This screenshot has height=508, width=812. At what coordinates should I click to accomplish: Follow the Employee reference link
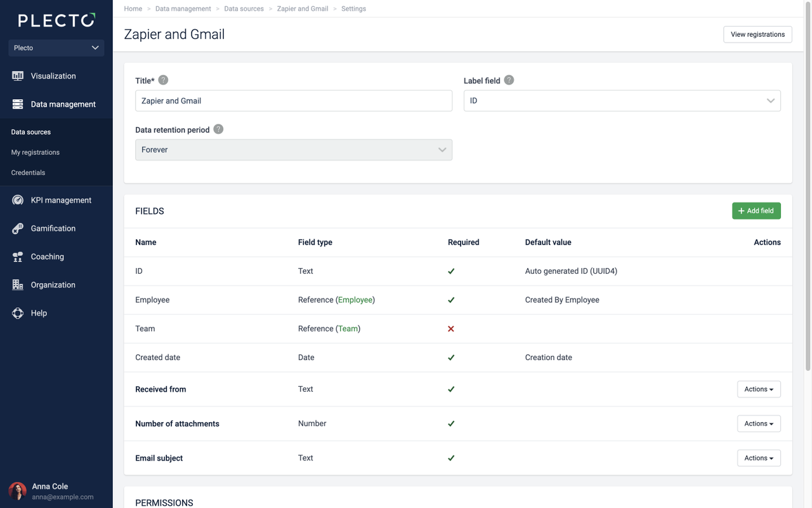(355, 300)
